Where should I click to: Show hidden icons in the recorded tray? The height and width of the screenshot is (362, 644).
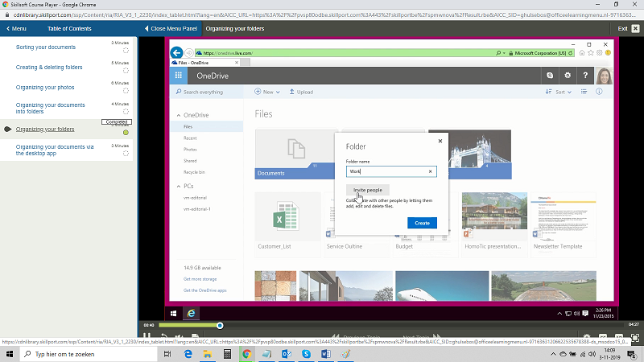[559, 314]
